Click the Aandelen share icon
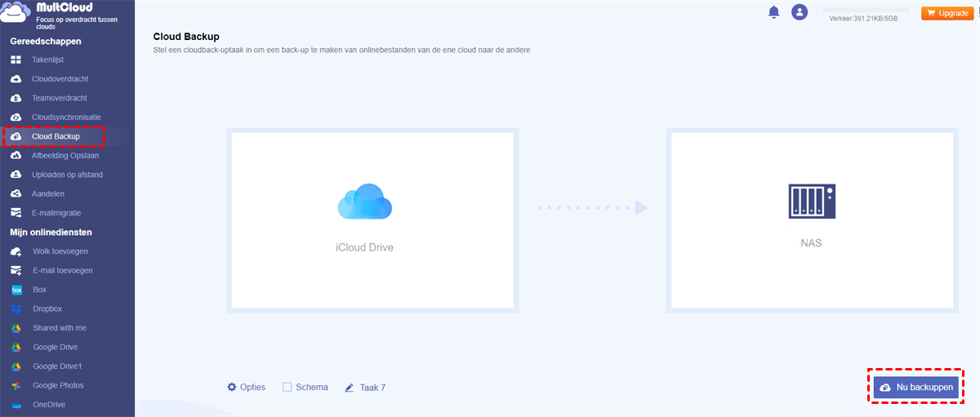 coord(16,194)
